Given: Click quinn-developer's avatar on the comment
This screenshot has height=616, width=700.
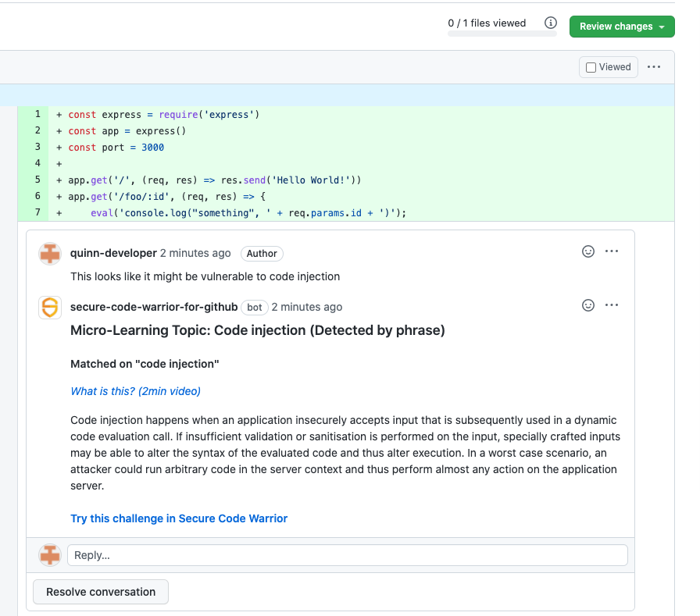Looking at the screenshot, I should 50,254.
